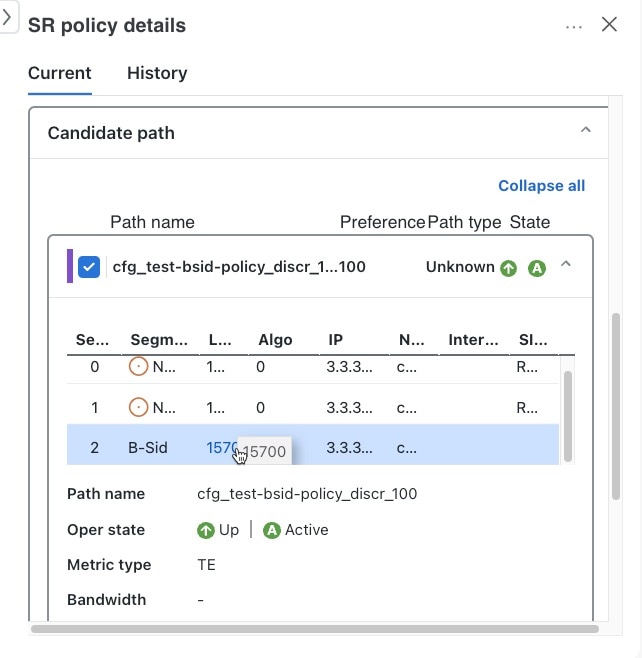This screenshot has height=658, width=642.
Task: Collapse the cfg_test-bsid-policy path row details
Action: pos(566,264)
